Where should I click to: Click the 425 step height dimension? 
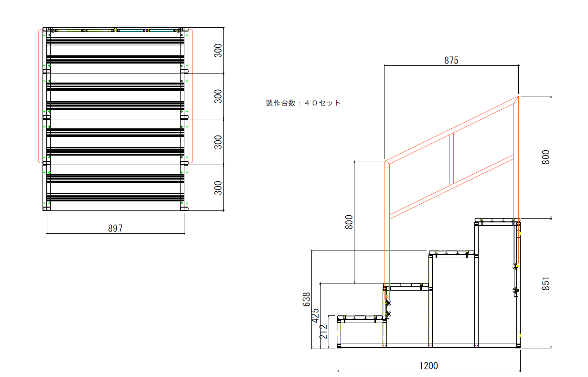pos(316,315)
